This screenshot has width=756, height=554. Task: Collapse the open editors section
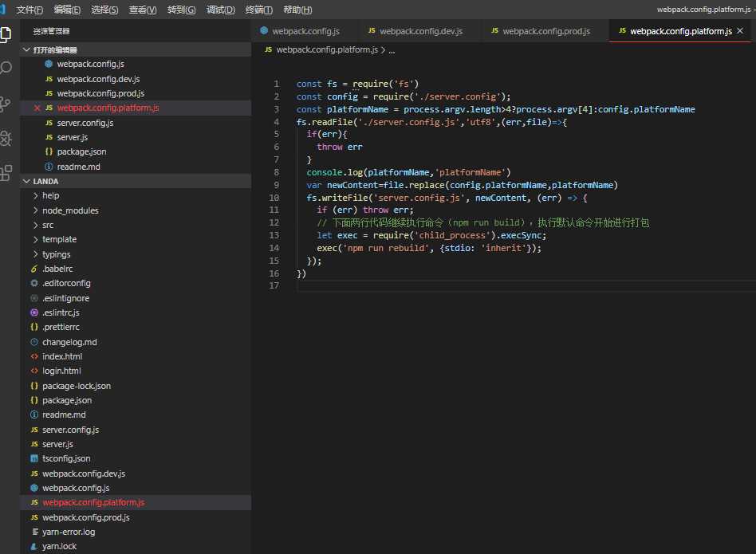[27, 49]
